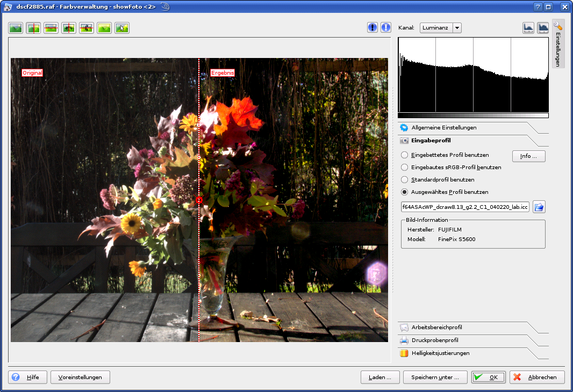Toggle over-exposure indicator (white exclamation)
The height and width of the screenshot is (392, 573).
[x=386, y=27]
